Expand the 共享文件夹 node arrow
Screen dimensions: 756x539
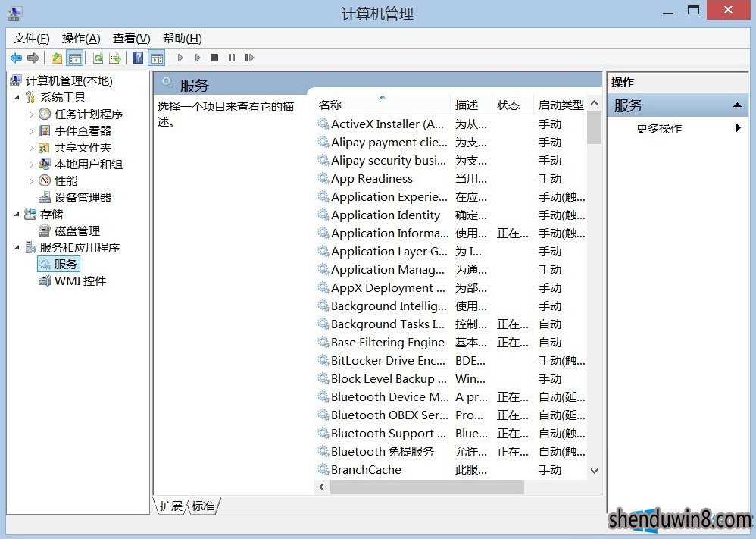[x=31, y=148]
